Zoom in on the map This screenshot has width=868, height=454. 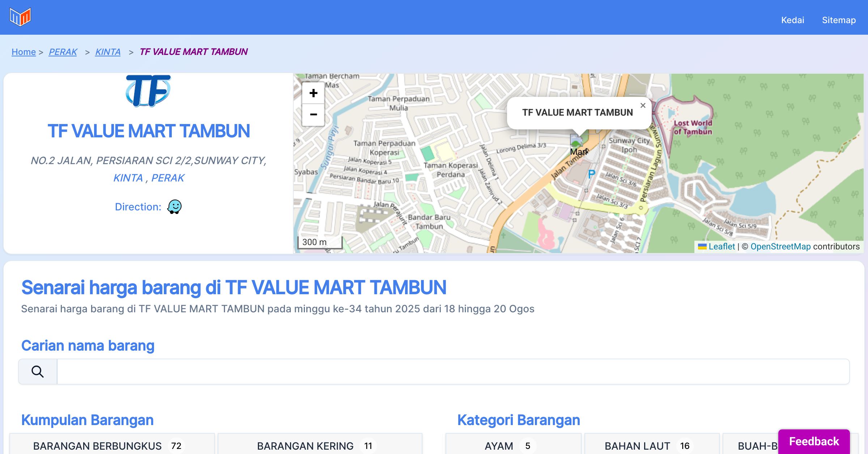[313, 93]
